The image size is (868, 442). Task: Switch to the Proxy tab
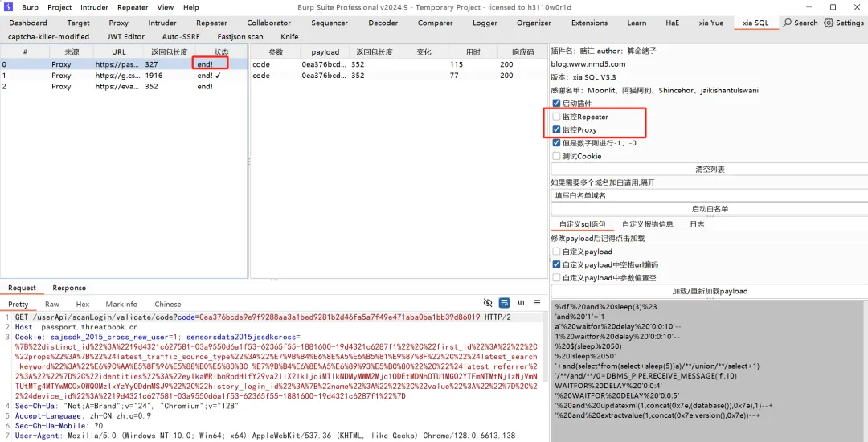point(118,23)
